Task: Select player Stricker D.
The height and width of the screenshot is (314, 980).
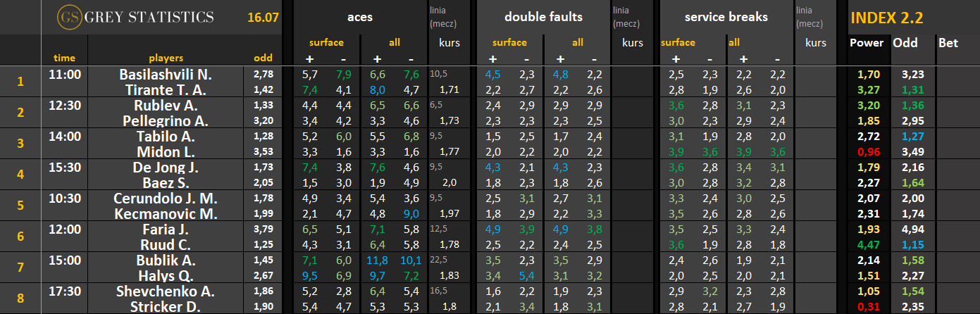Action: tap(166, 306)
